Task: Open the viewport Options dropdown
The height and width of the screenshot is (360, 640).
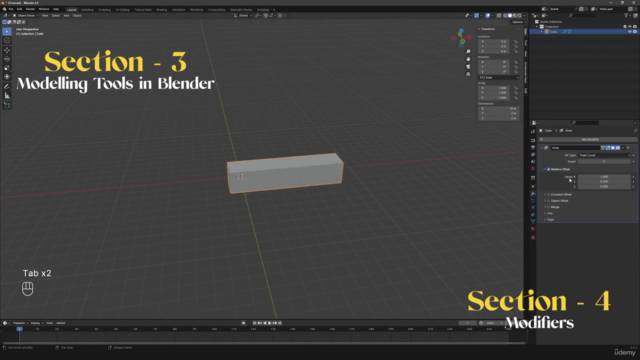Action: [517, 22]
